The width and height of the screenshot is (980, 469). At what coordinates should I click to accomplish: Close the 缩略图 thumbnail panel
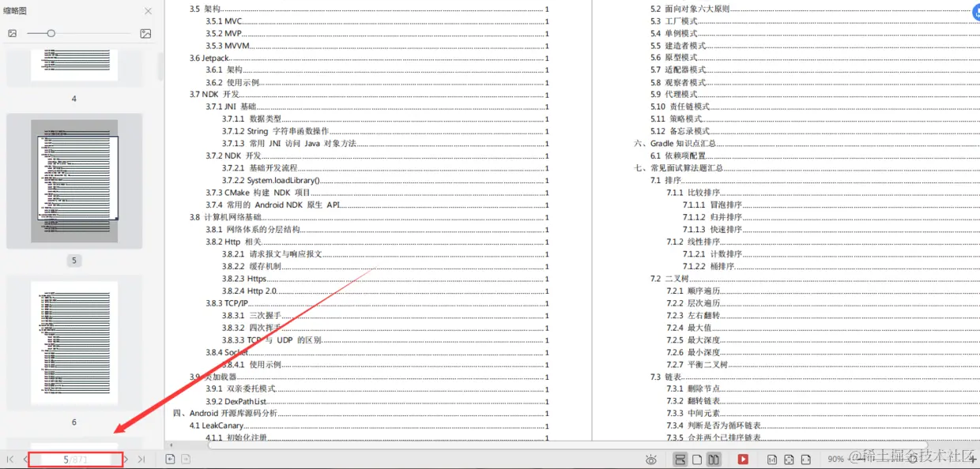(x=149, y=11)
